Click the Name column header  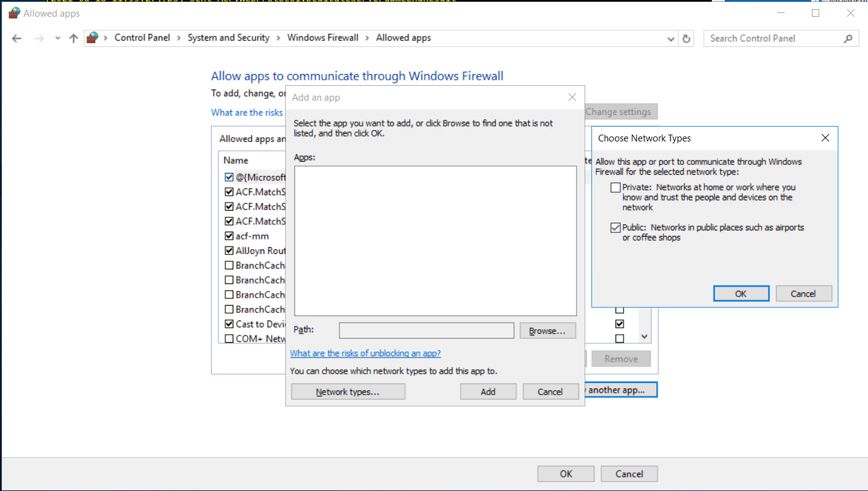coord(236,160)
